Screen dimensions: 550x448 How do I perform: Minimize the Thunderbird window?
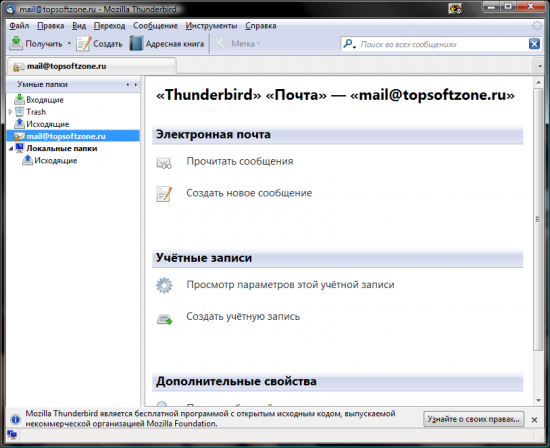491,7
